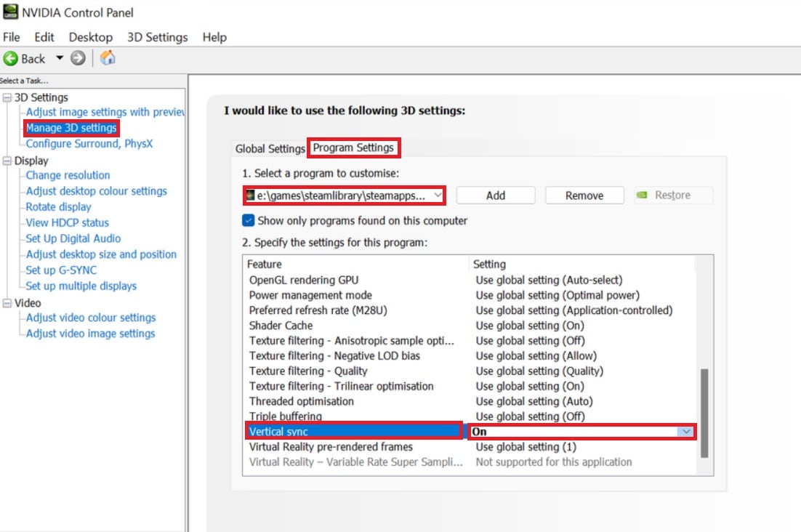Open the Edit menu
Screen dimensions: 801x532
44,37
